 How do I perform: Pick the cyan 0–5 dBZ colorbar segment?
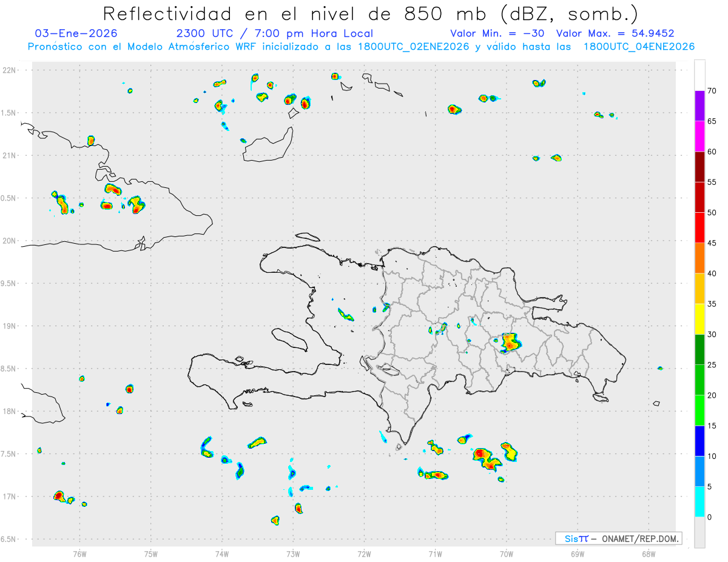tap(699, 502)
